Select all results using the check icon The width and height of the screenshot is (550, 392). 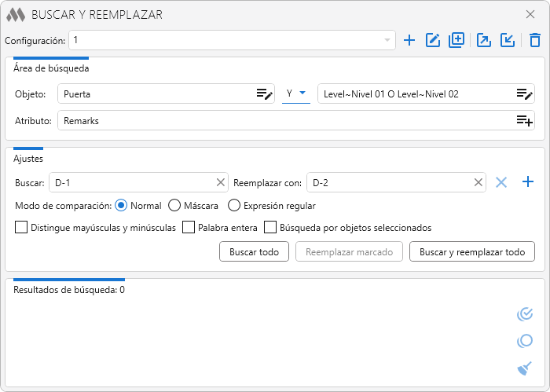[525, 314]
